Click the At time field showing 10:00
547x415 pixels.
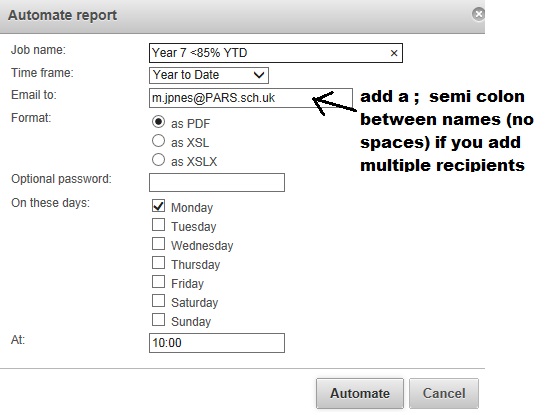click(x=217, y=343)
